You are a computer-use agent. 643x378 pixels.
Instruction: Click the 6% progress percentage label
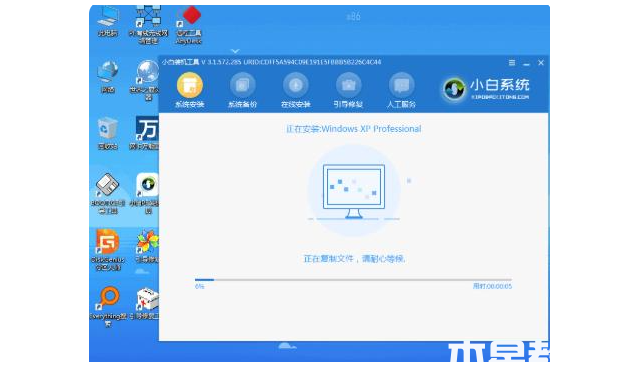pyautogui.click(x=200, y=286)
